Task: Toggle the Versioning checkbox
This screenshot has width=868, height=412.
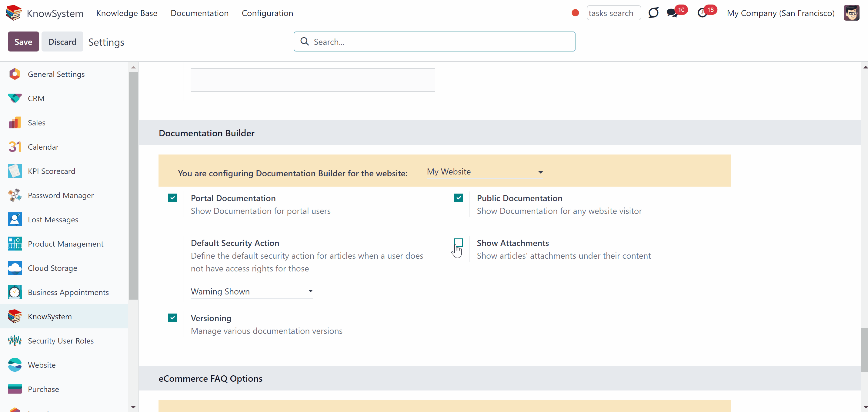Action: (172, 318)
